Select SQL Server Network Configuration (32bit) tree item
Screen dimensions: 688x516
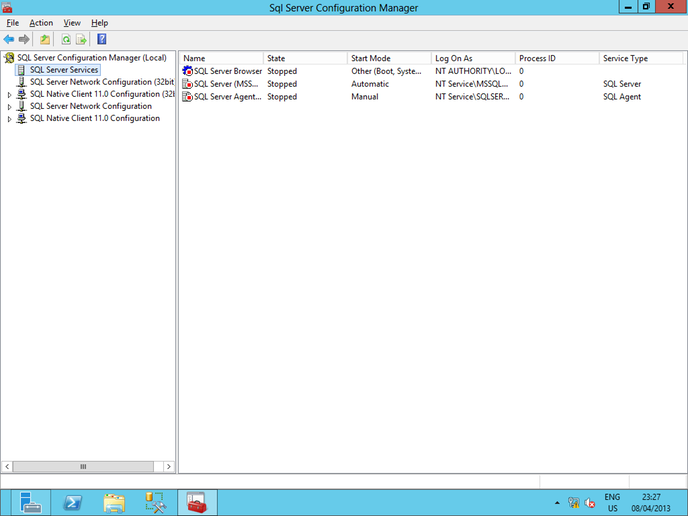click(x=102, y=82)
